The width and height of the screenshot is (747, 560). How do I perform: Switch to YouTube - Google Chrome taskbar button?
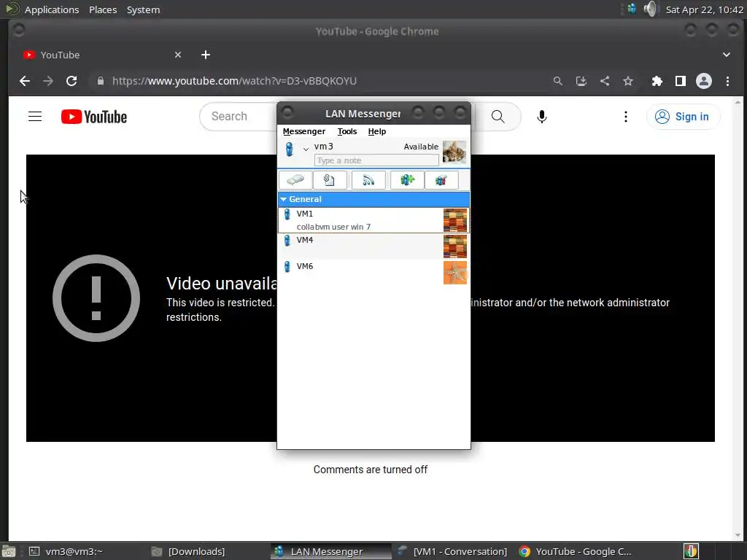576,551
